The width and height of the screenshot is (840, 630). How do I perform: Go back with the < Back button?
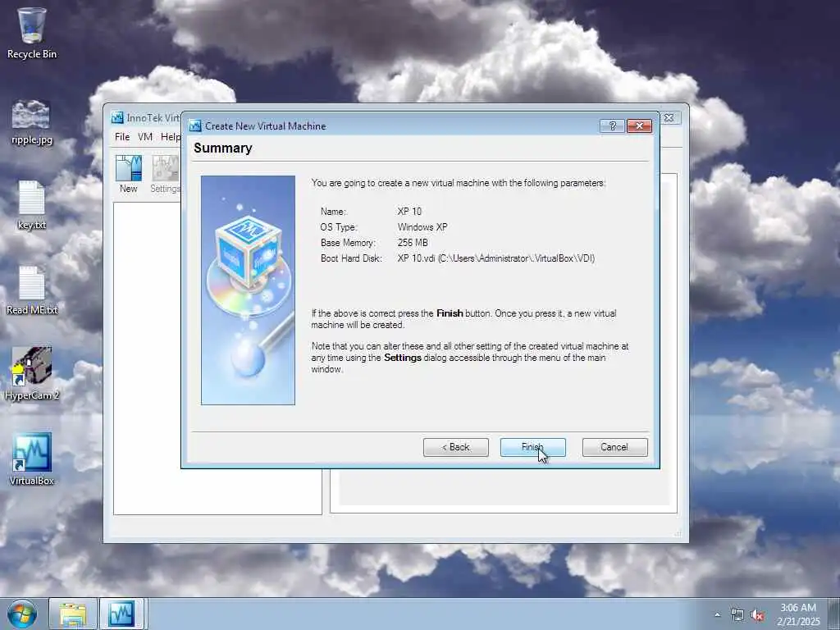pos(455,447)
